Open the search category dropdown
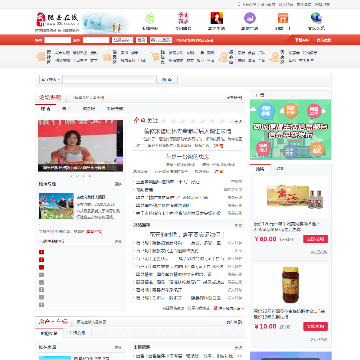 point(51,79)
